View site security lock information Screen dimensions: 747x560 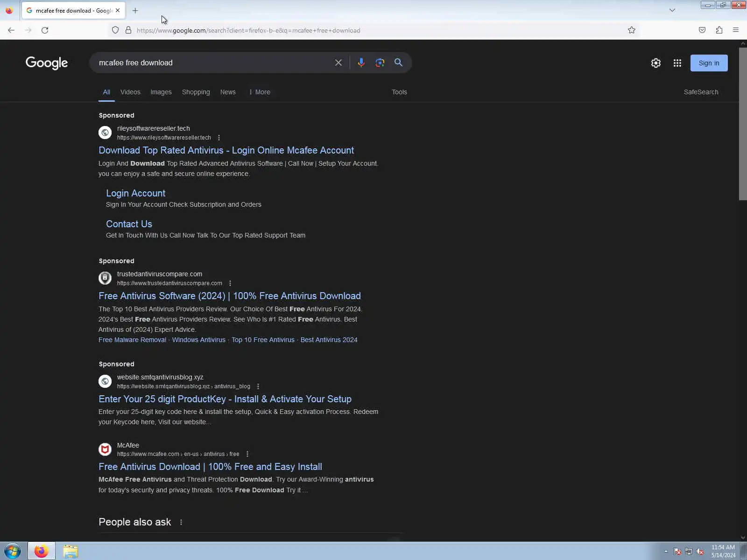[x=128, y=30]
